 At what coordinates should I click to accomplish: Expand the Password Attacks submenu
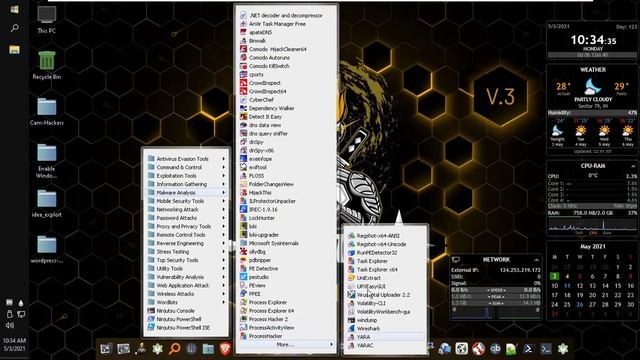(x=187, y=218)
